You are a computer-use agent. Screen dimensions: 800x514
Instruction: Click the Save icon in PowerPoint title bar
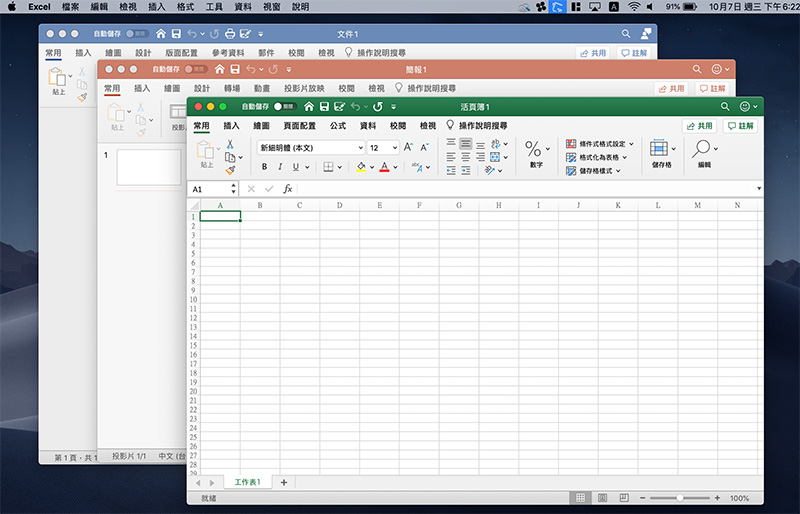click(x=235, y=69)
